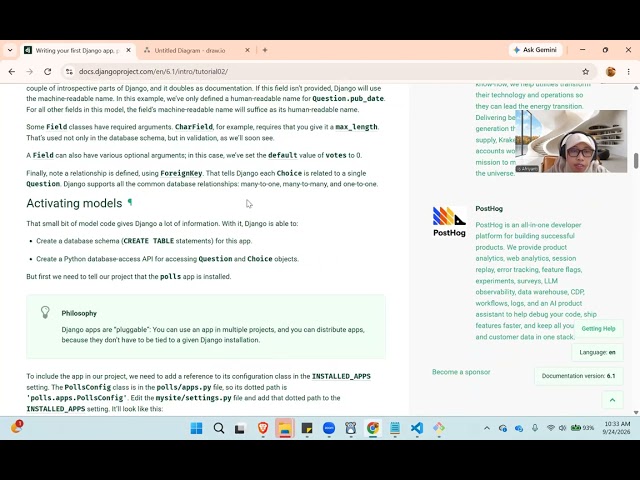Open Zoom from the taskbar
Image resolution: width=640 pixels, height=480 pixels.
(x=329, y=428)
